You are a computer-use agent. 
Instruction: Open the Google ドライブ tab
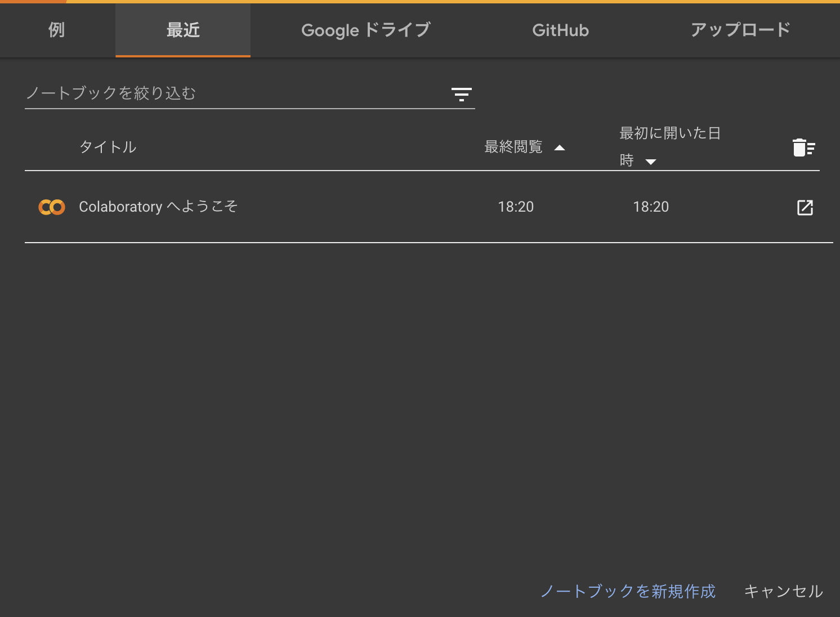pyautogui.click(x=366, y=30)
